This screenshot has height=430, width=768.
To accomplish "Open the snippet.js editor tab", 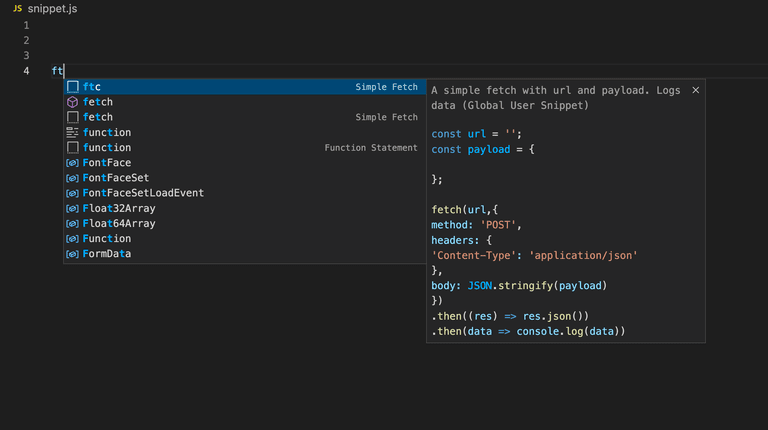I will [45, 8].
